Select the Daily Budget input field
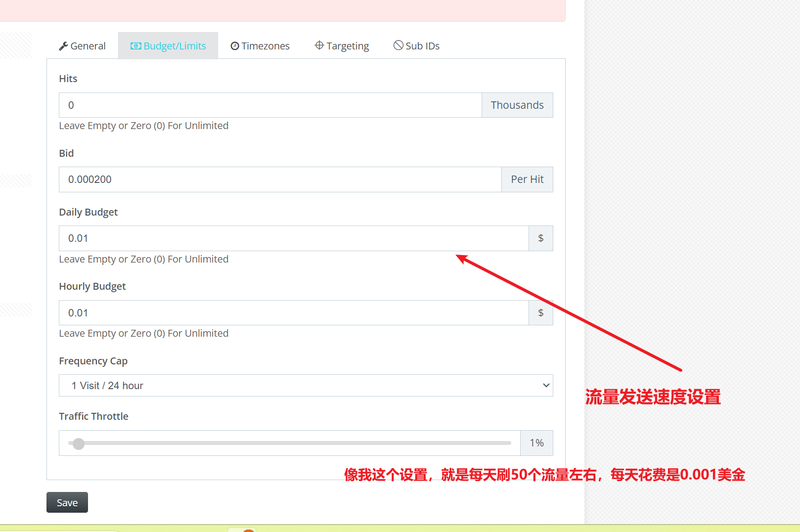This screenshot has height=532, width=800. click(x=293, y=238)
